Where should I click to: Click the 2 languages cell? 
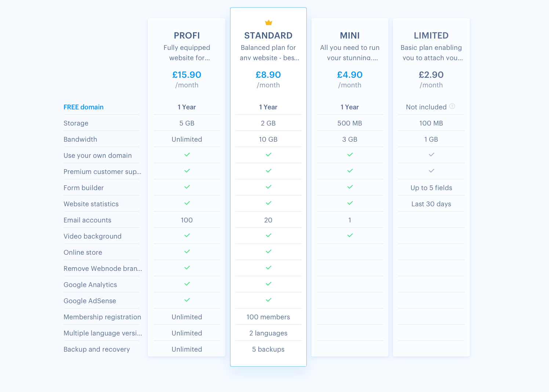268,333
